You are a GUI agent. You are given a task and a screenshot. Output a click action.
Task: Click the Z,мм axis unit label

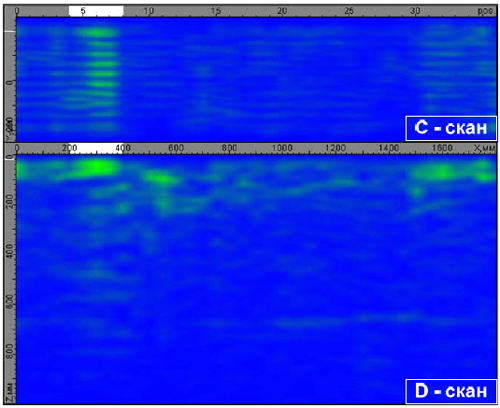[10, 393]
